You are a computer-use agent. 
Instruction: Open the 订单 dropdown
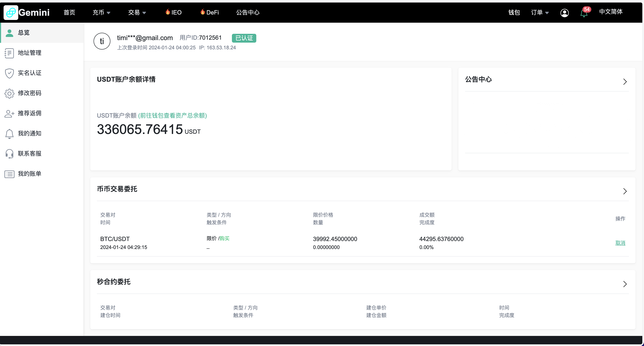[x=539, y=12]
